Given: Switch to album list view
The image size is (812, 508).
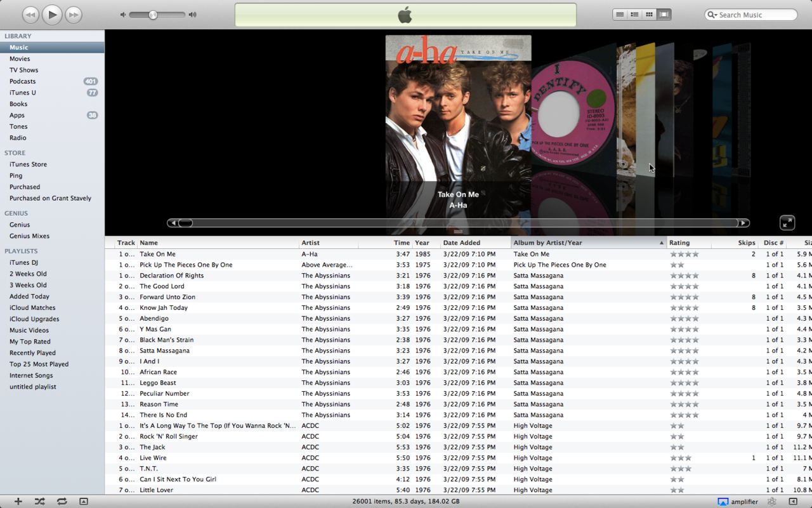Looking at the screenshot, I should [634, 15].
